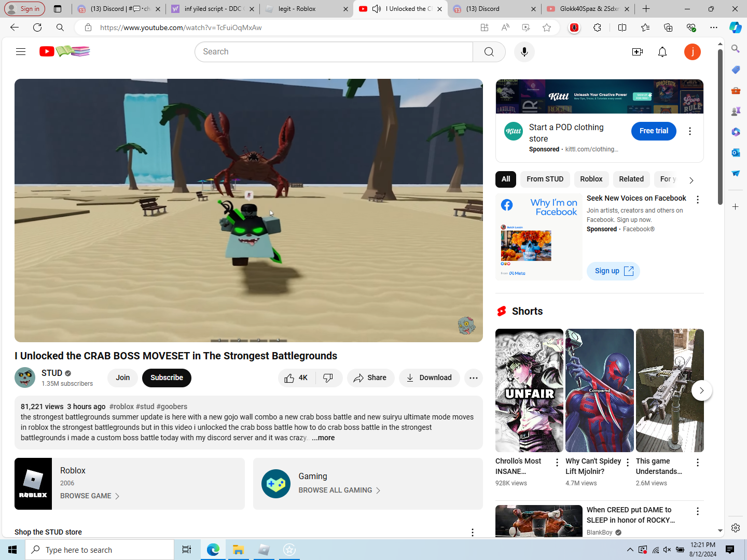Browse the Roblox game card

(130, 484)
